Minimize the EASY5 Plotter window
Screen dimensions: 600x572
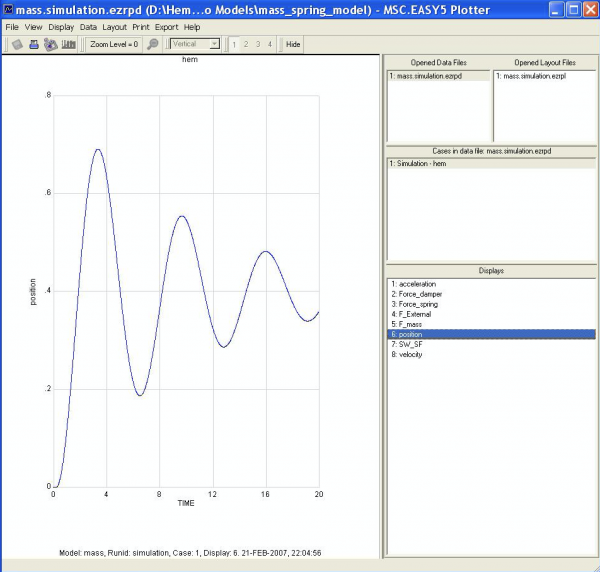pos(556,10)
